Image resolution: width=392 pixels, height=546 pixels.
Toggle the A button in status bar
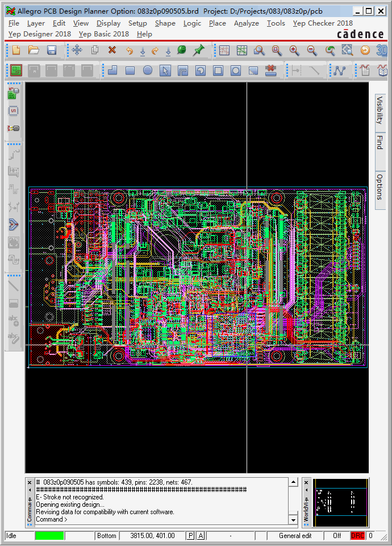[201, 536]
